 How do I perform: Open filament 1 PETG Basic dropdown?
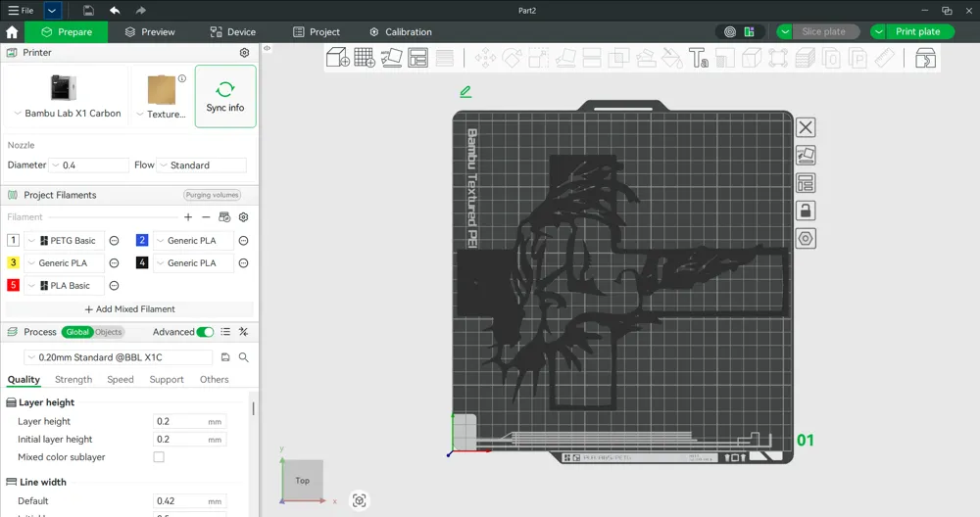coord(64,241)
